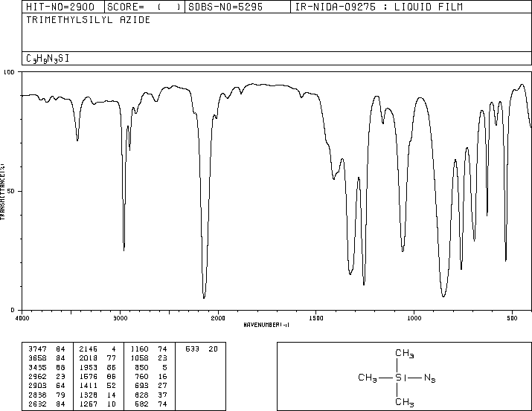Click peak table wavenumber 693
Screen dimensions: 532x411
pos(142,386)
